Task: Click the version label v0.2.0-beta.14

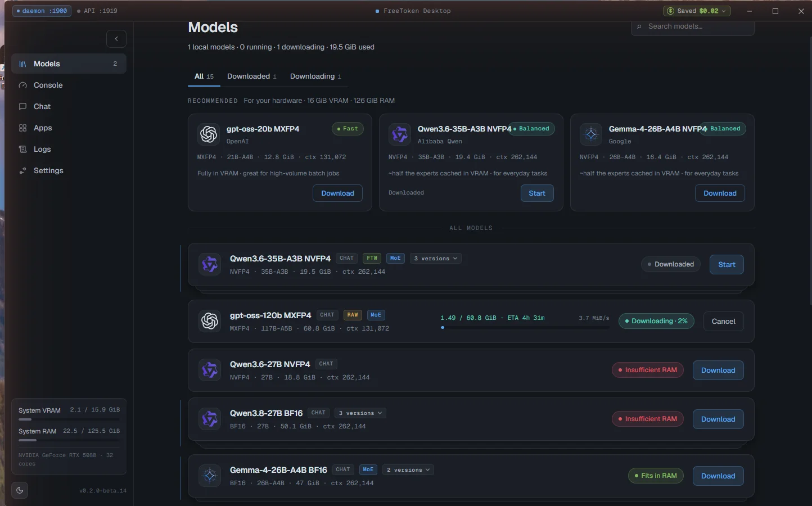Action: 103,491
